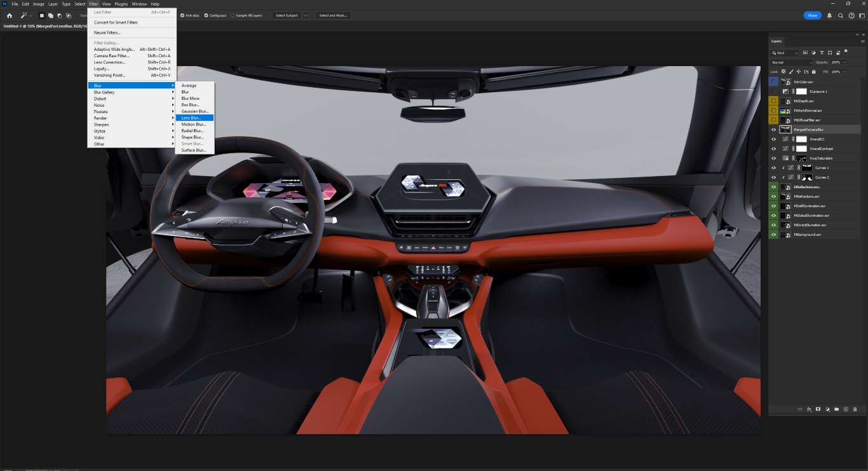Screen dimensions: 868x471
Task: Open the workspace layout switcher icon
Action: click(x=862, y=15)
